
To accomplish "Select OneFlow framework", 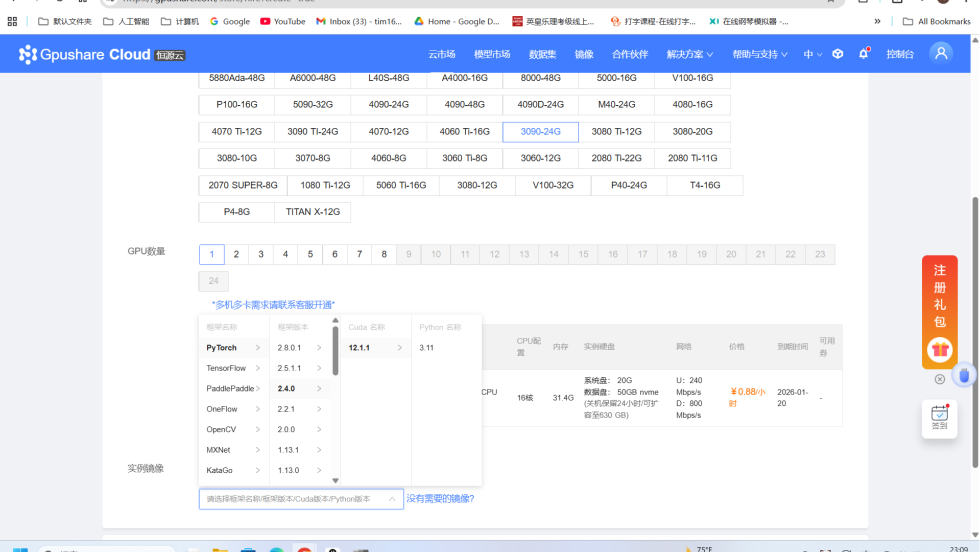I will (x=233, y=409).
